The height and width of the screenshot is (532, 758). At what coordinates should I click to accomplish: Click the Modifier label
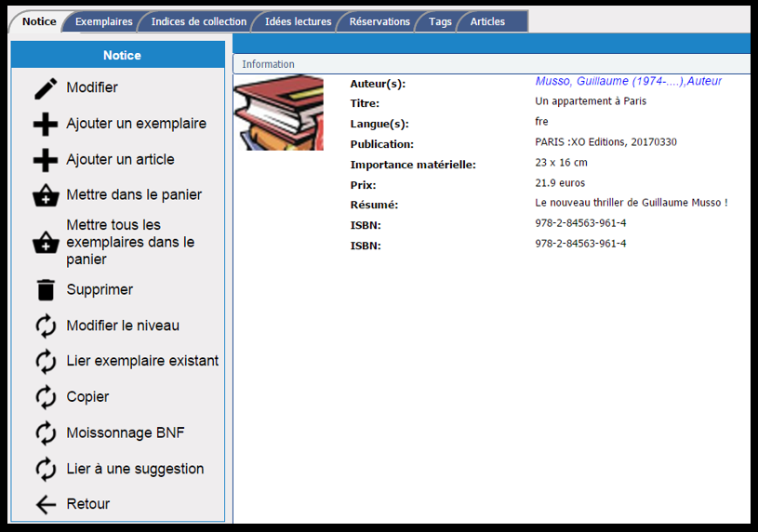(x=92, y=87)
